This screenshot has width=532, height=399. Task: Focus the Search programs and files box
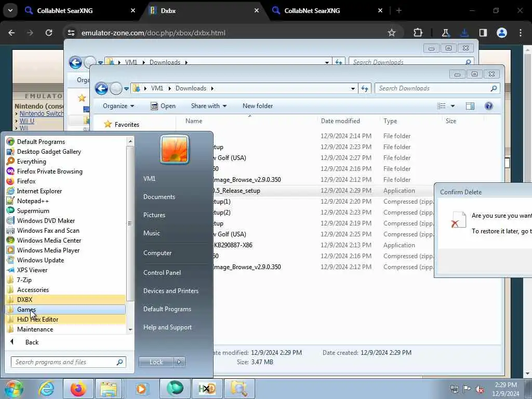(x=68, y=362)
